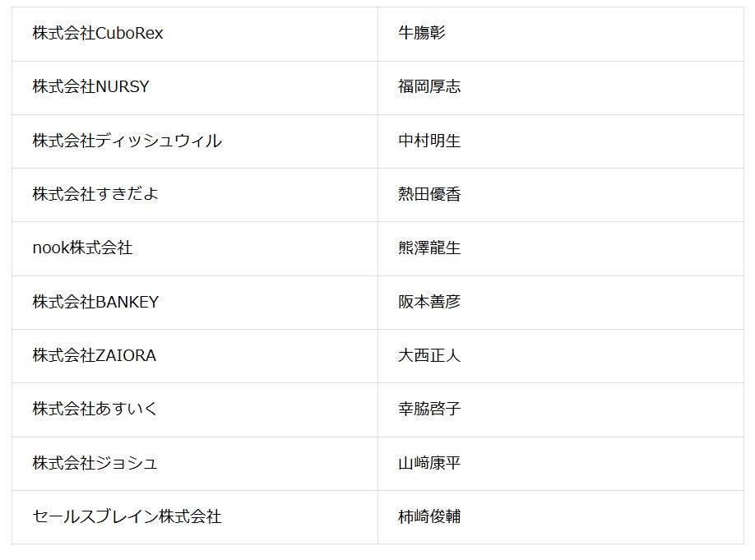Select the name 柿崎俊輔
755x560 pixels.
coord(429,516)
